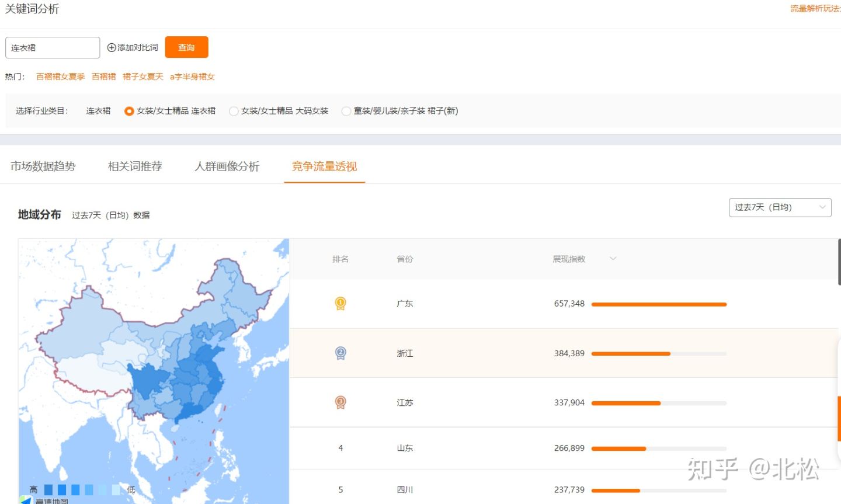Click the orange 查询 button
This screenshot has width=841, height=504.
click(186, 47)
